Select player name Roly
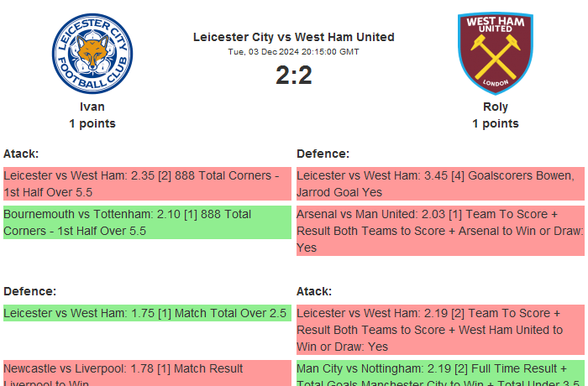 point(495,107)
